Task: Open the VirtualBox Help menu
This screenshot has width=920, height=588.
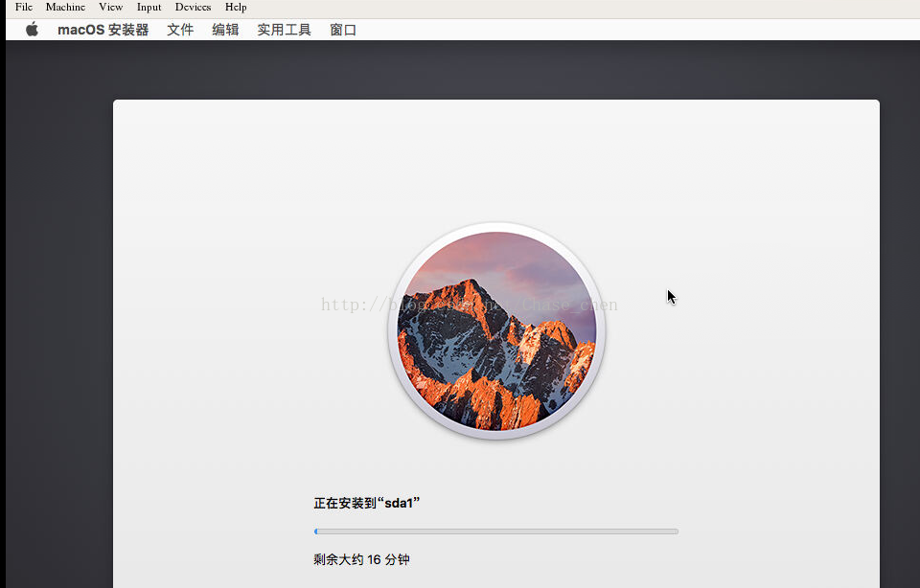Action: click(x=236, y=7)
